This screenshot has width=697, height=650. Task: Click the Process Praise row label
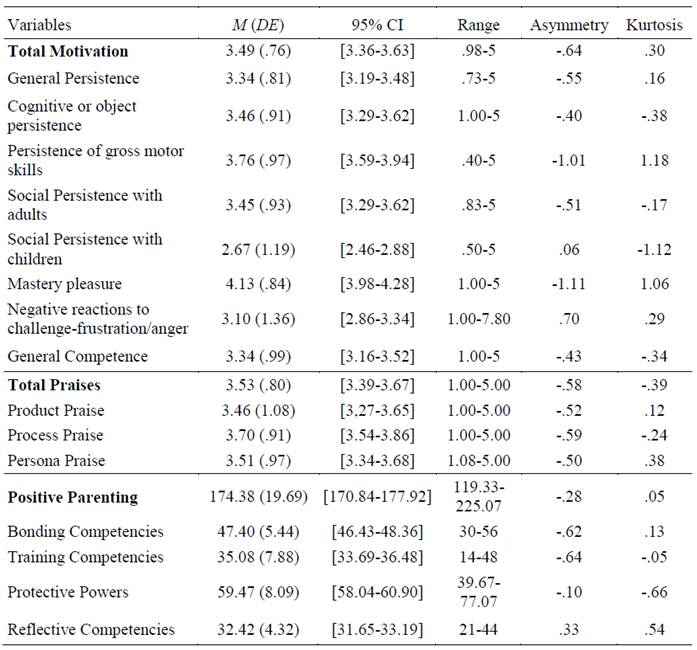(55, 435)
